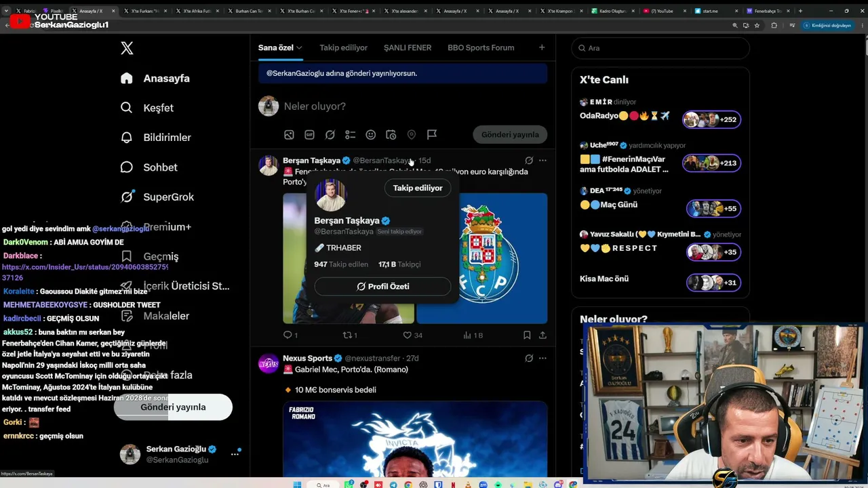868x488 pixels.
Task: Open the X logo home link
Action: tap(127, 48)
